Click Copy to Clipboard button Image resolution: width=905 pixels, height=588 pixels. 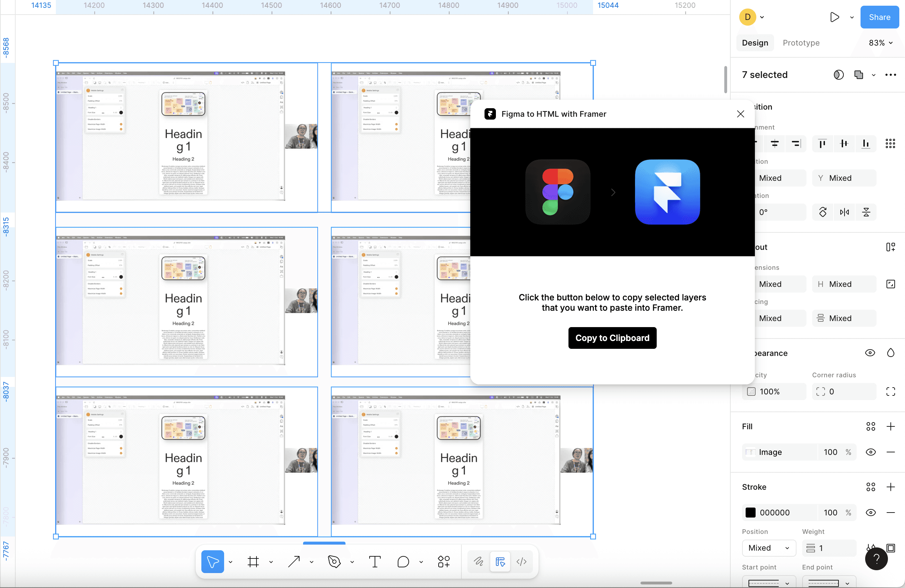tap(612, 338)
